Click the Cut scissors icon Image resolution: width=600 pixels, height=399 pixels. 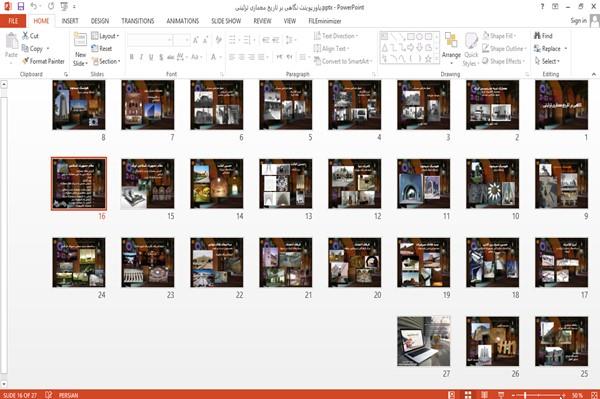[x=26, y=36]
